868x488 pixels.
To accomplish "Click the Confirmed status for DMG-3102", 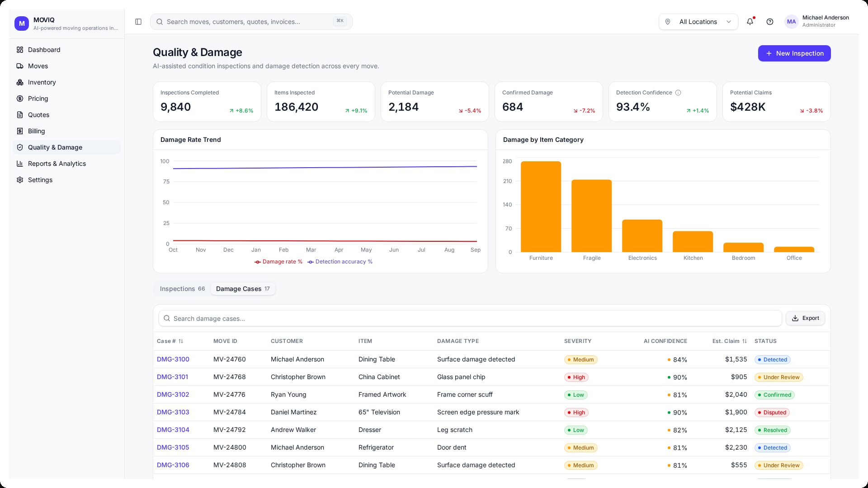I will click(x=774, y=395).
